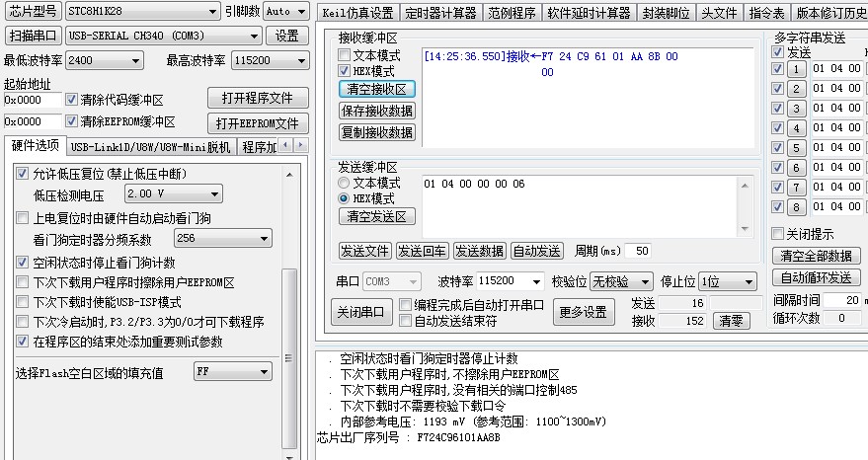868x460 pixels.
Task: Open the 头文件 tab
Action: (719, 13)
